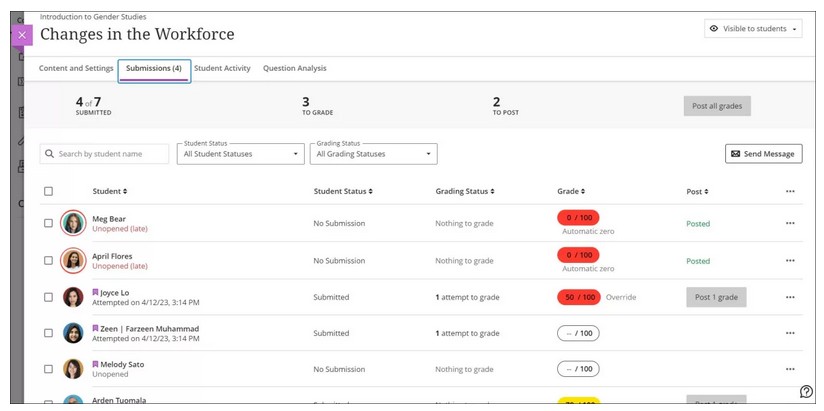Open more options menu for Joyce Lo
Viewport: 824px width, 411px height.
tap(789, 297)
